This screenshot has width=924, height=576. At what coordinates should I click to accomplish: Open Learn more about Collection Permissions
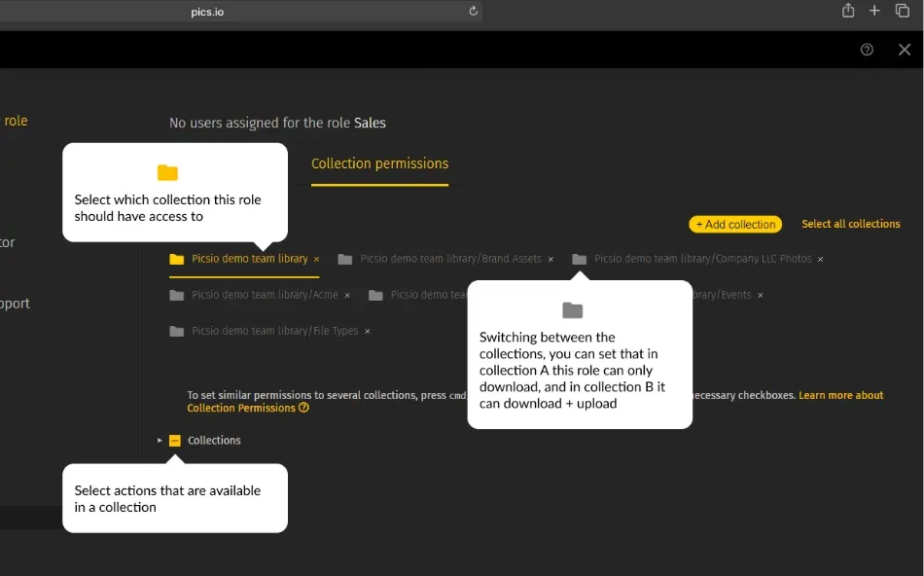tap(842, 395)
